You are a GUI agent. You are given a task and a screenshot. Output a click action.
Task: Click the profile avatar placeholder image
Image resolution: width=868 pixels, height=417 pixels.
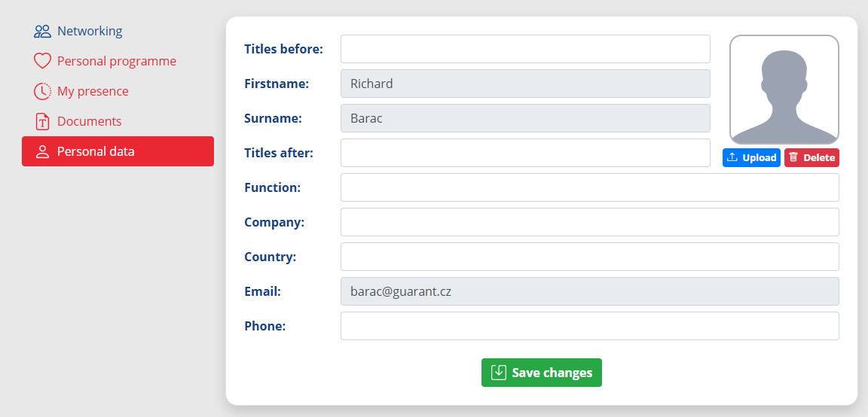[784, 90]
